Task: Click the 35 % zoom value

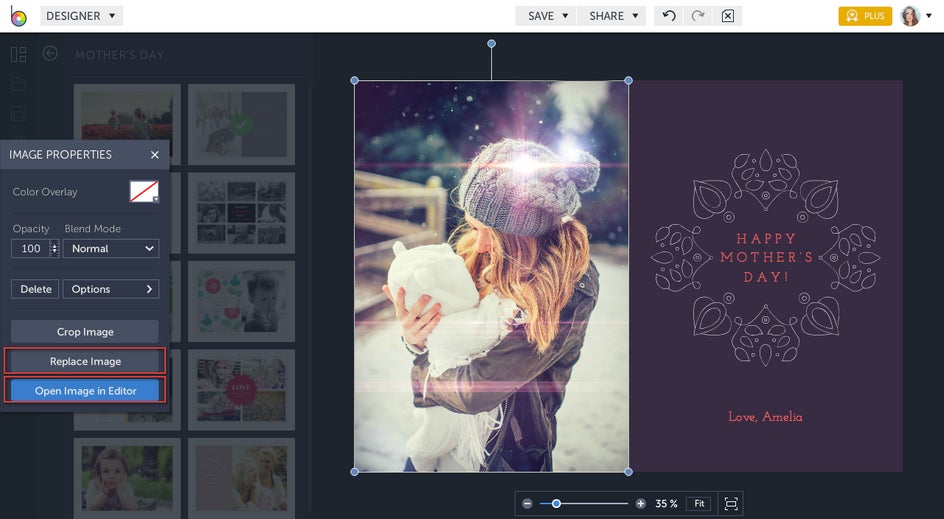Action: tap(666, 503)
